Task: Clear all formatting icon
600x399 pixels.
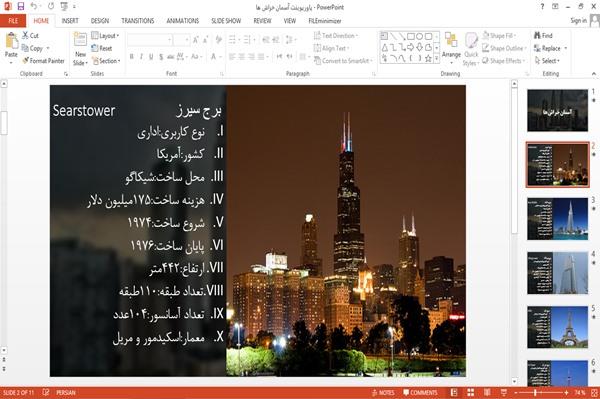Action: 219,39
